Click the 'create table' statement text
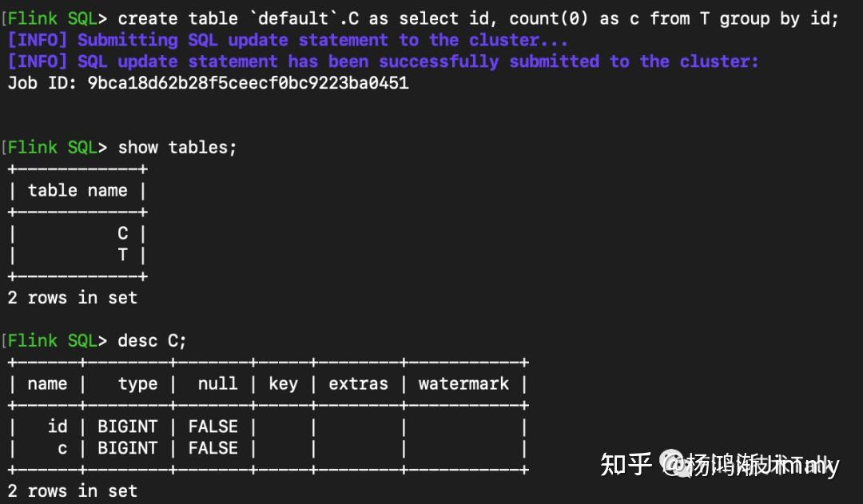 (x=479, y=18)
